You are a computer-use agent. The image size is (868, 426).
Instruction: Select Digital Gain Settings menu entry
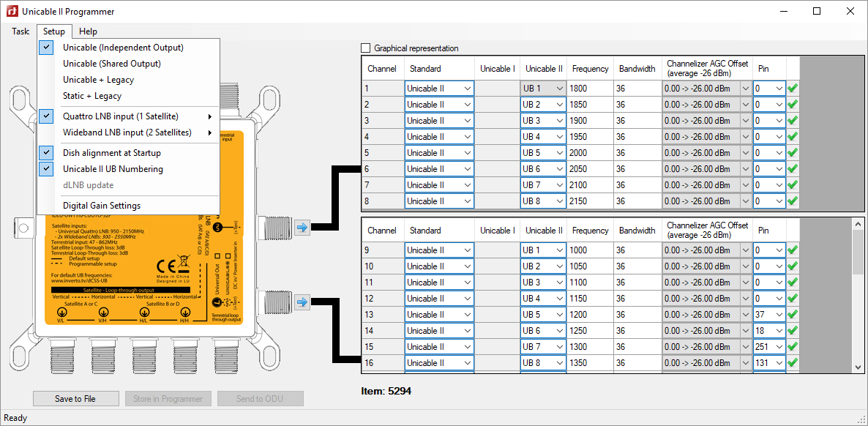(x=102, y=206)
